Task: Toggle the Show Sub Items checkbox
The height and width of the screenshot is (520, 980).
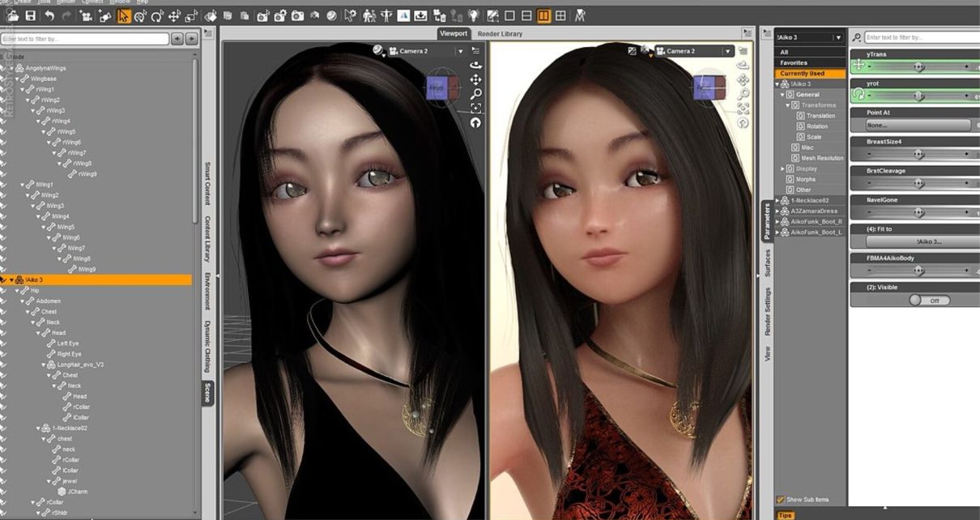Action: [x=781, y=500]
